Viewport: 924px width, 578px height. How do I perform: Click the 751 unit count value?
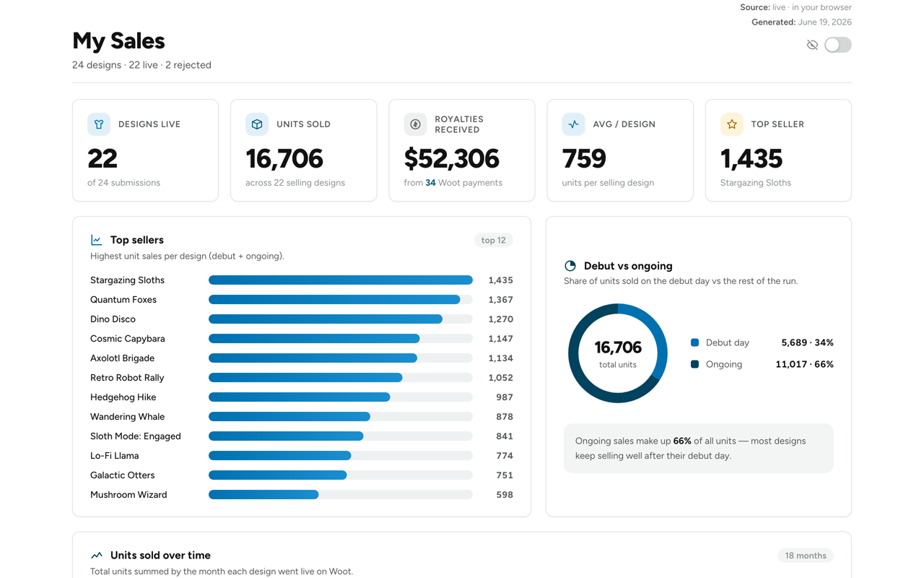[x=505, y=475]
